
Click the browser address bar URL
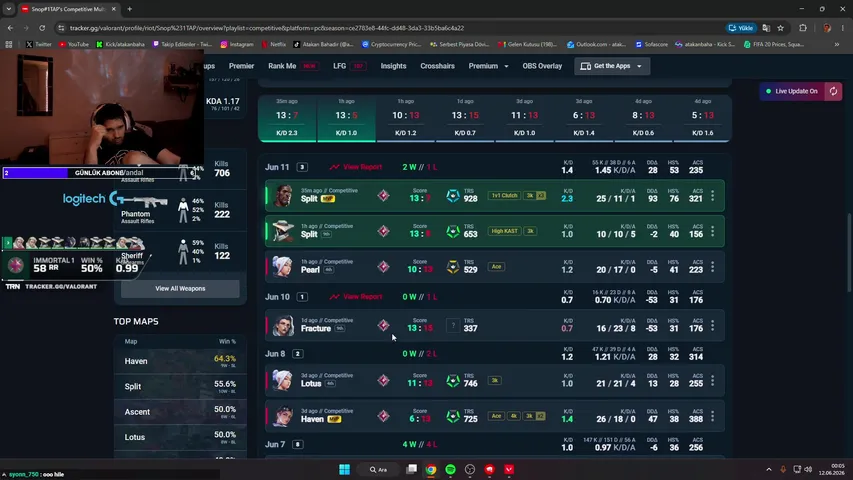point(267,28)
